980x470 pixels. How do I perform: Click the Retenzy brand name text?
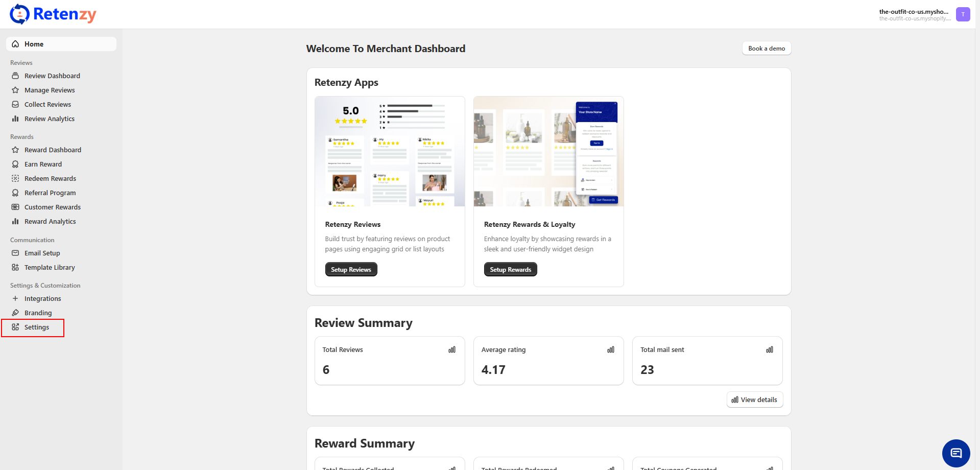pos(65,14)
